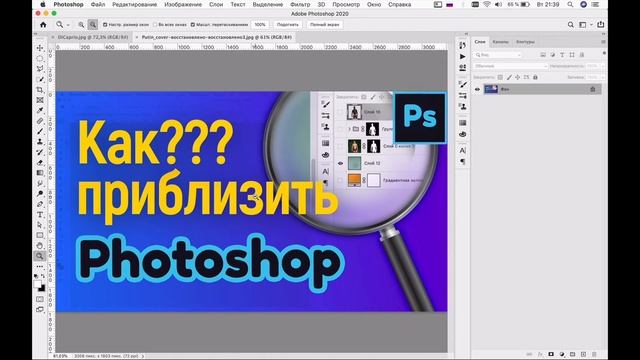640x360 pixels.
Task: Select the Polygonal Lasso tool
Action: (40, 69)
